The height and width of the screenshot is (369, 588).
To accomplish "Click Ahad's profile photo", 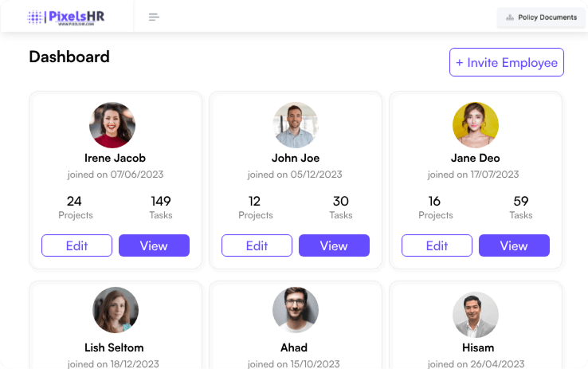I will [x=296, y=310].
